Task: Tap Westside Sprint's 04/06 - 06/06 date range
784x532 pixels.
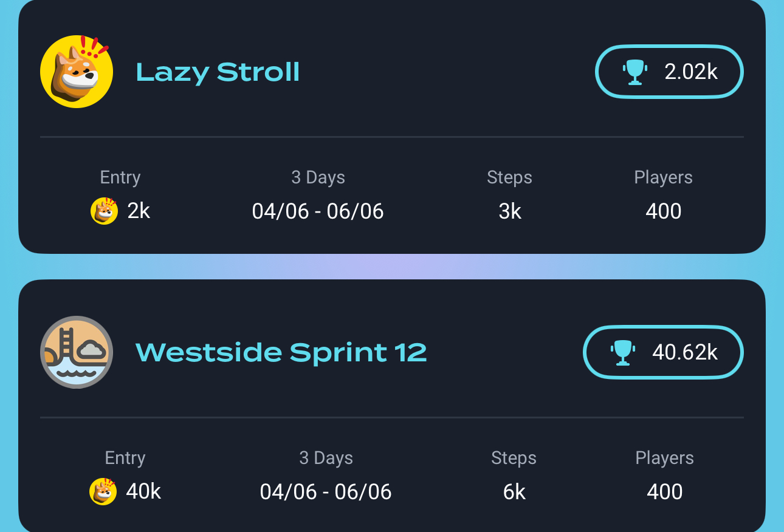Action: click(326, 491)
